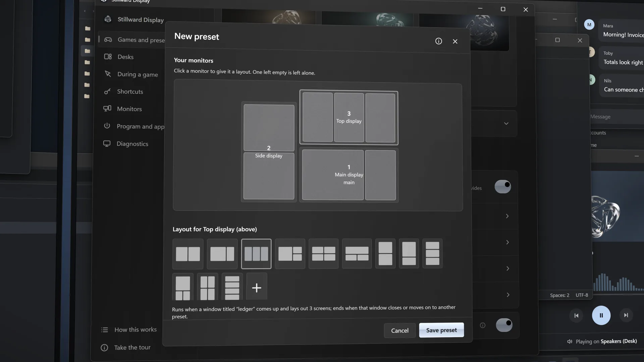Open the info icon in New preset dialog
Image resolution: width=644 pixels, height=362 pixels.
pos(438,41)
